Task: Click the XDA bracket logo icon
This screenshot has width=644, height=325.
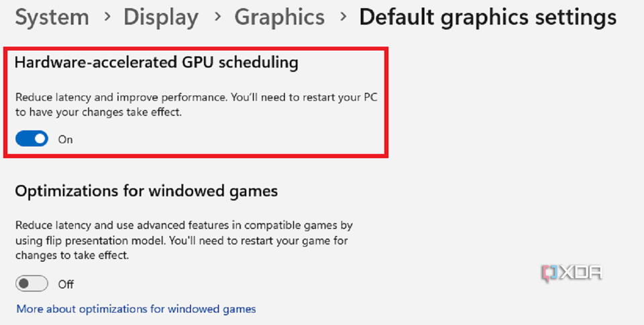Action: click(550, 273)
